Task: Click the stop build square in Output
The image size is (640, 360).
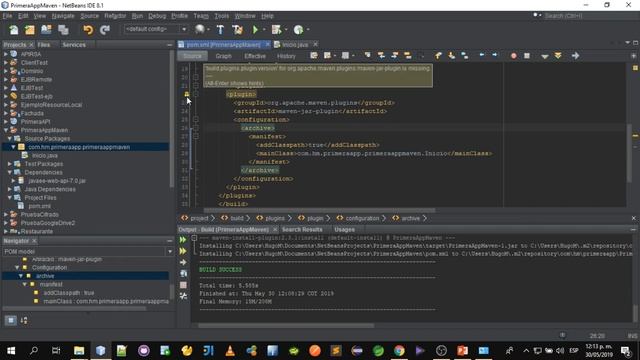Action: tap(183, 285)
